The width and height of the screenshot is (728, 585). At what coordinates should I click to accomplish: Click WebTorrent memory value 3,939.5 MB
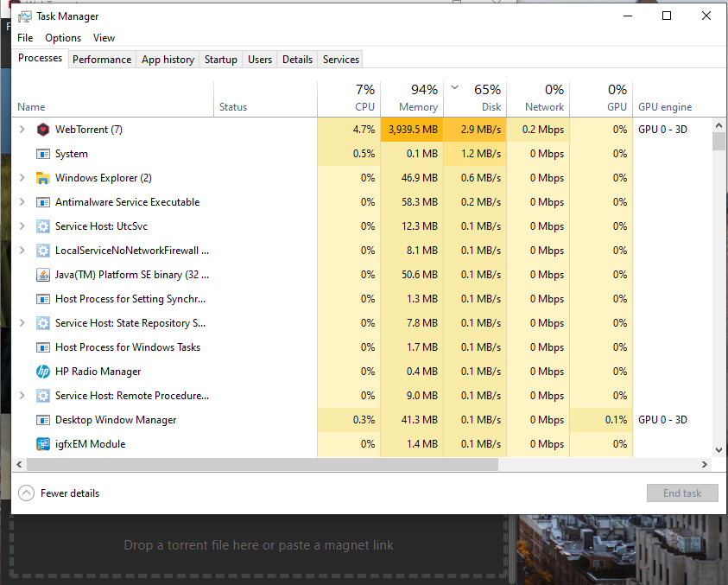pos(412,130)
